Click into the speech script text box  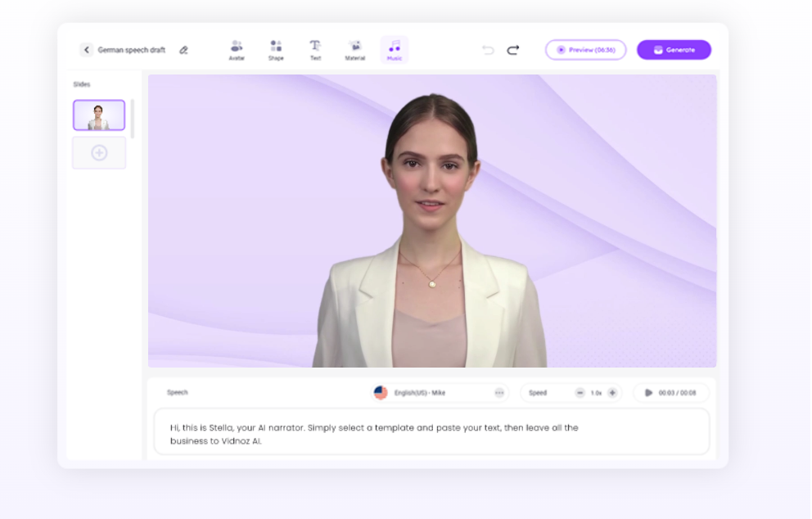pos(431,433)
